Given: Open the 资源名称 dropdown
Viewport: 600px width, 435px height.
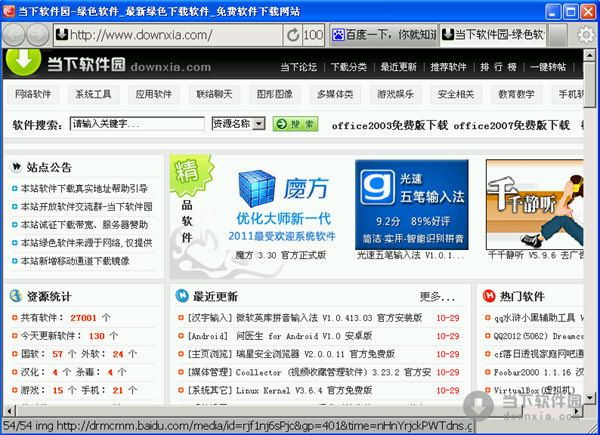Looking at the screenshot, I should (x=238, y=124).
